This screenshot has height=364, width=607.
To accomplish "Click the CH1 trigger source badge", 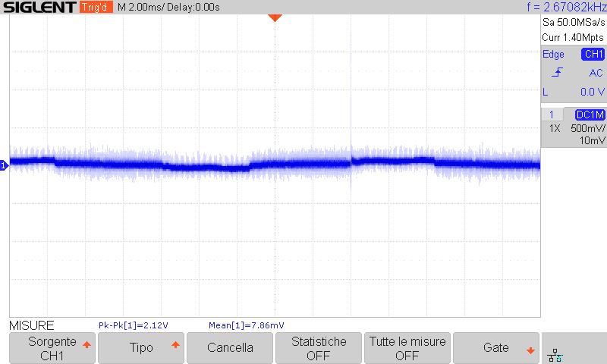I will (593, 54).
